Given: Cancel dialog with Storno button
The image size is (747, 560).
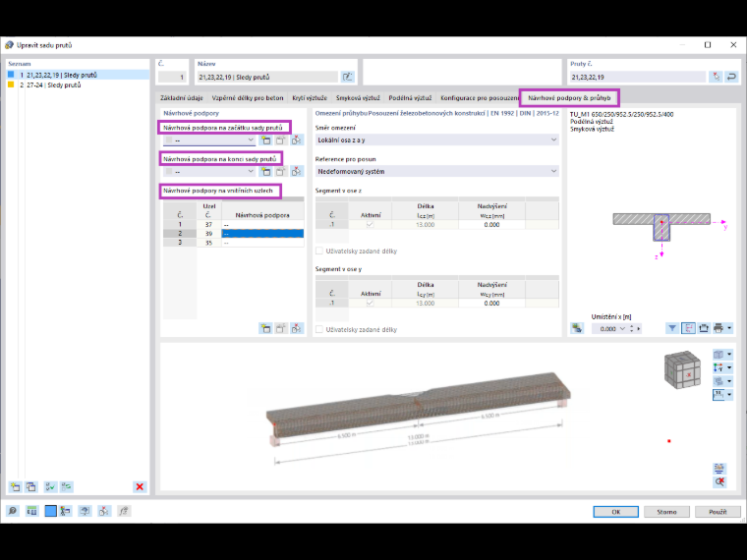Looking at the screenshot, I should [666, 512].
